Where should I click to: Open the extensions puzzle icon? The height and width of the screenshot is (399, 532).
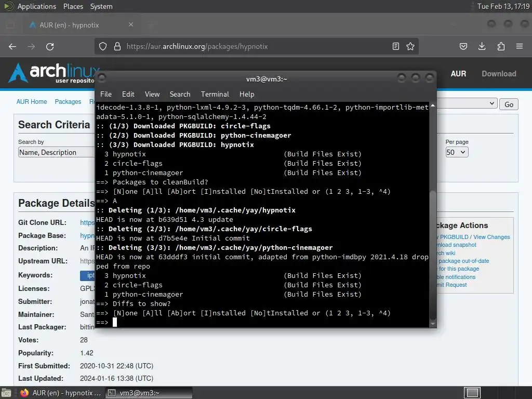point(501,46)
